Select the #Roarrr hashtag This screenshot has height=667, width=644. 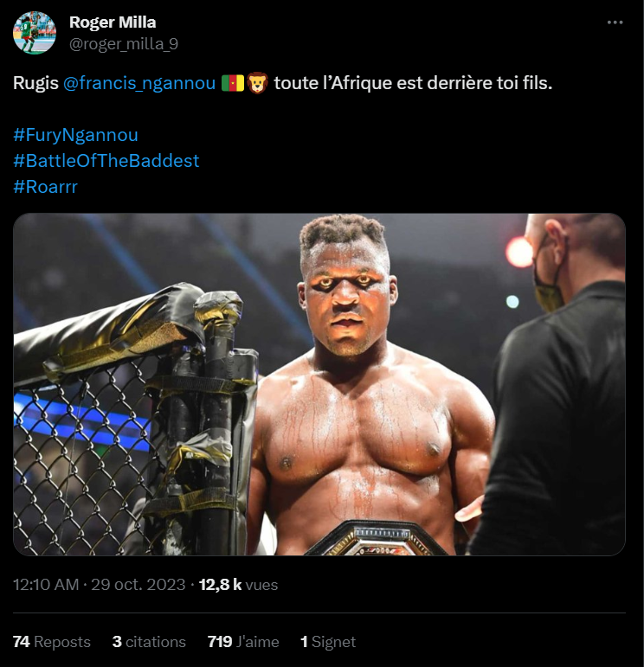46,186
